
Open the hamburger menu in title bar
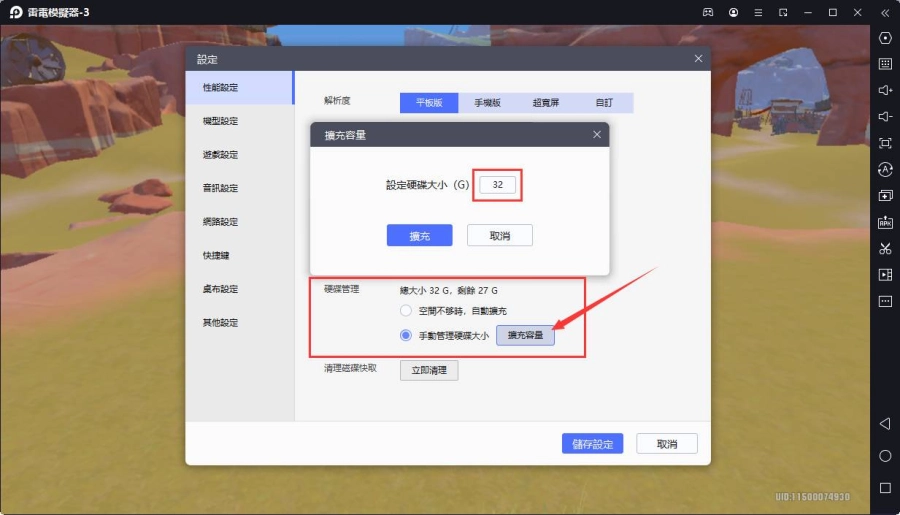(x=758, y=12)
